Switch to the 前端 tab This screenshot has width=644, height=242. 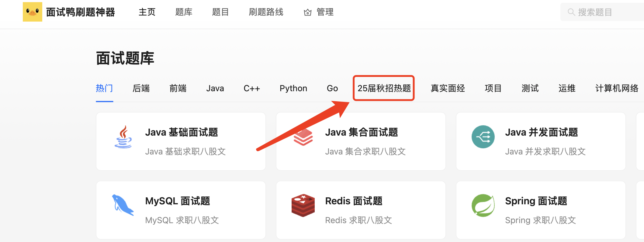178,88
